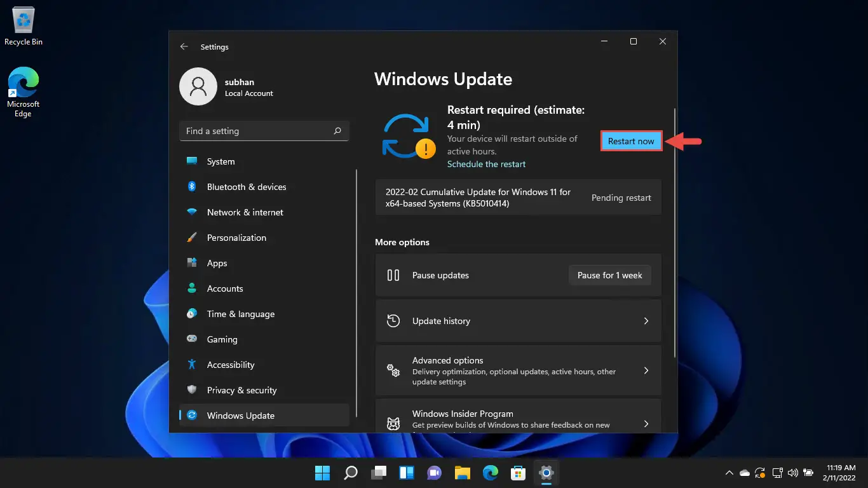
Task: Open Accounts settings
Action: coord(264,288)
